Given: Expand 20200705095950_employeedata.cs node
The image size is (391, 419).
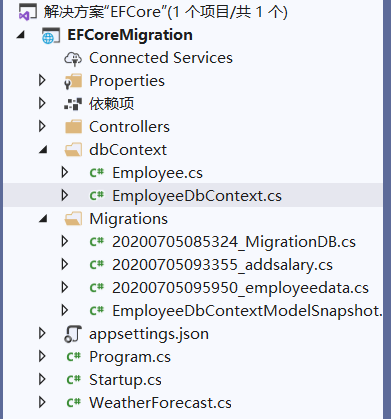Looking at the screenshot, I should click(65, 287).
